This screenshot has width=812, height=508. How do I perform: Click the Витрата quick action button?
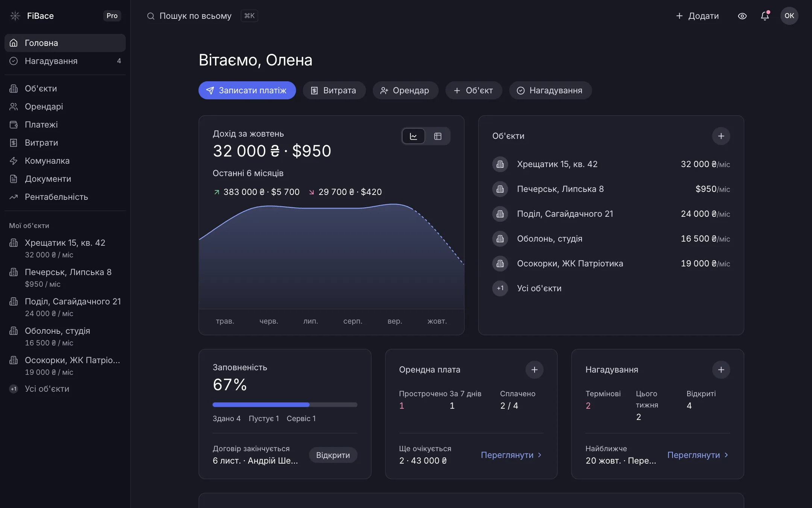click(x=334, y=90)
